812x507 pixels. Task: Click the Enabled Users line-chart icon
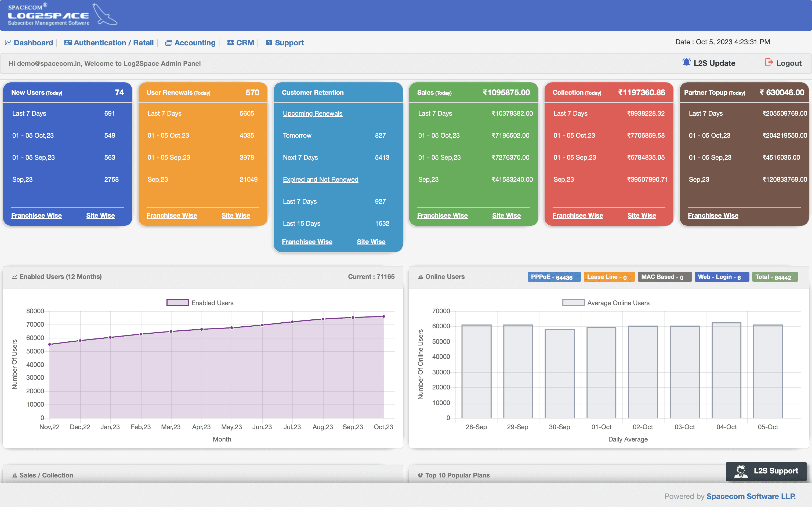point(15,277)
